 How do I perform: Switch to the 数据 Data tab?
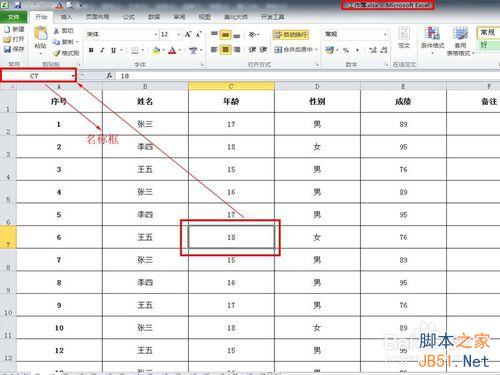coord(154,17)
